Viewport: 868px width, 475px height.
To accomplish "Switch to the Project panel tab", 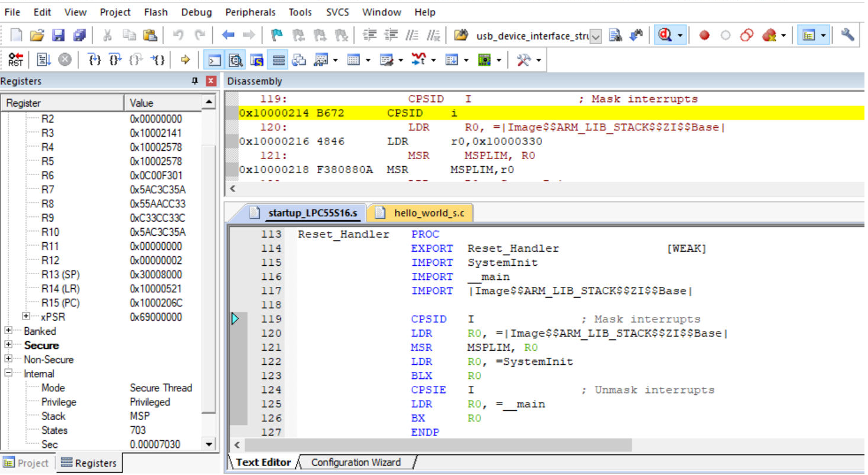I will point(27,463).
